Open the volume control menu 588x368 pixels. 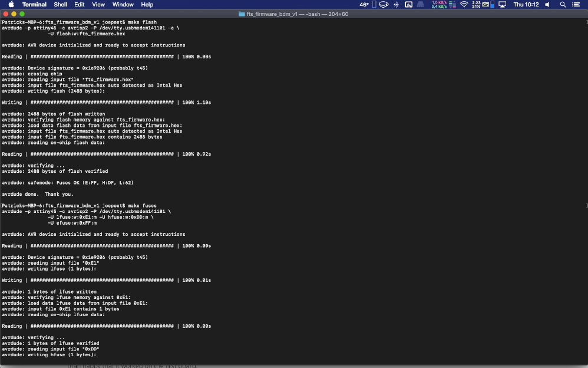(x=547, y=5)
